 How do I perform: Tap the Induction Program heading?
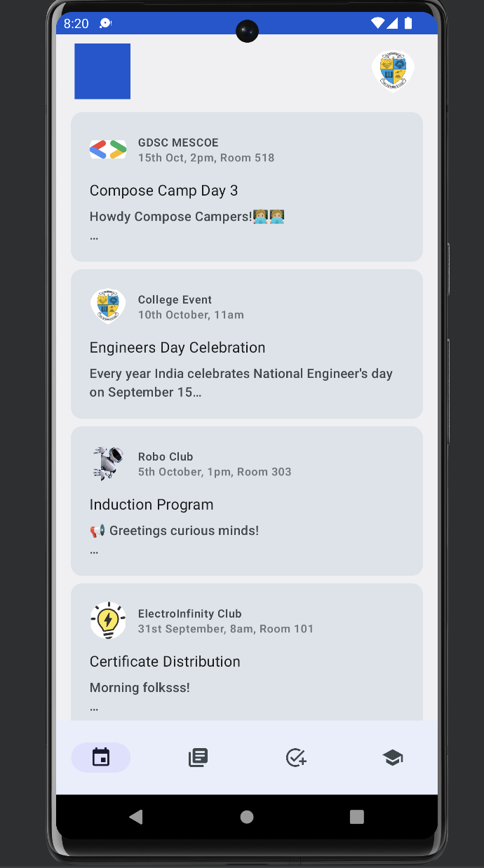(152, 504)
